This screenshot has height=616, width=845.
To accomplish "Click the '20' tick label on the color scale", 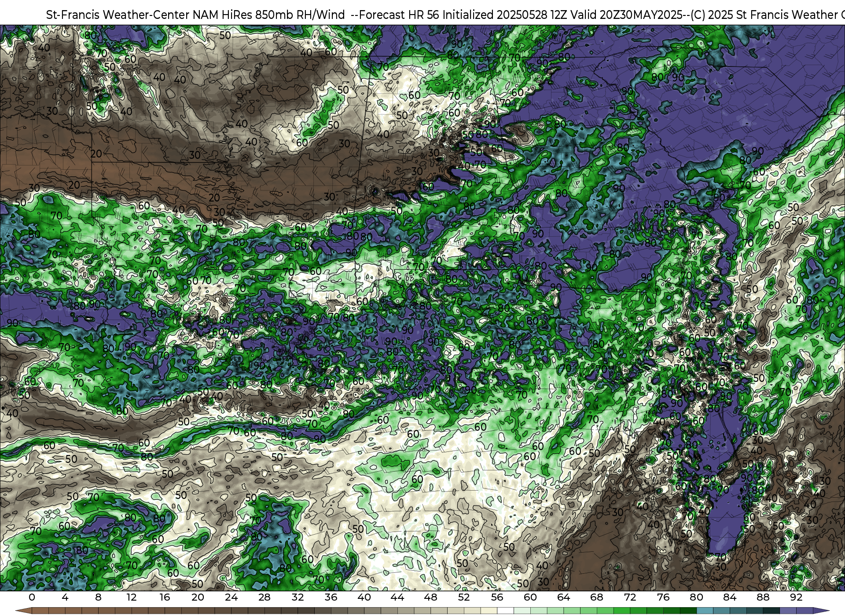I will 198,597.
